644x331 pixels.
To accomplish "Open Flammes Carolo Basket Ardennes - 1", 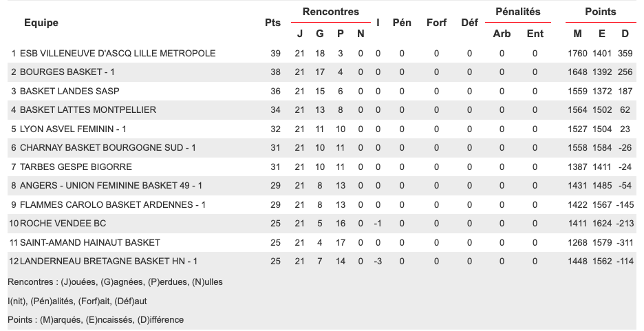I will [112, 205].
